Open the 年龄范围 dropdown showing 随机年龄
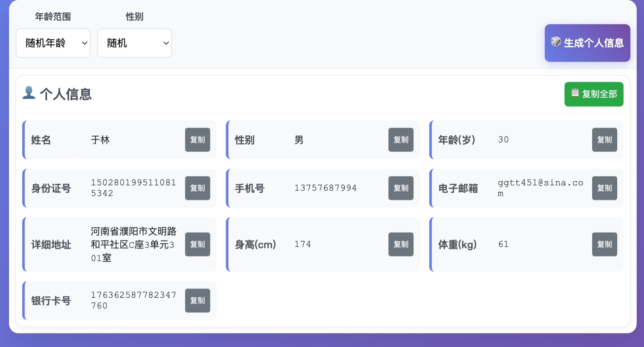 point(53,43)
